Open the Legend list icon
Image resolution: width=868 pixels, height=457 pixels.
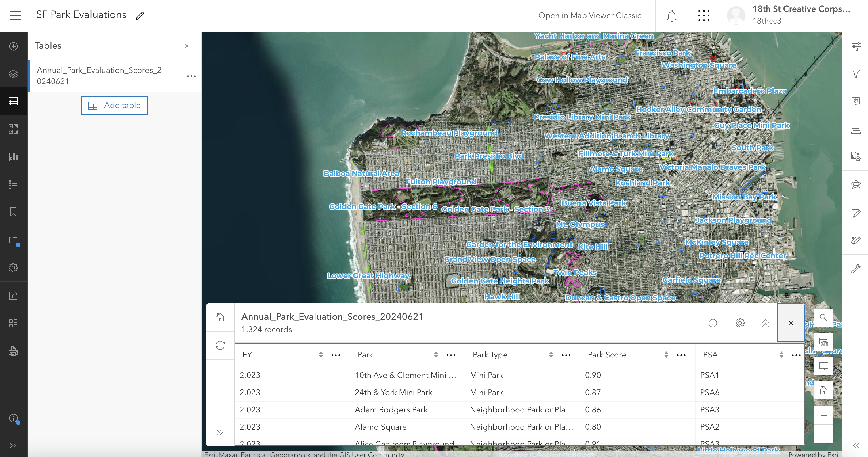tap(13, 184)
